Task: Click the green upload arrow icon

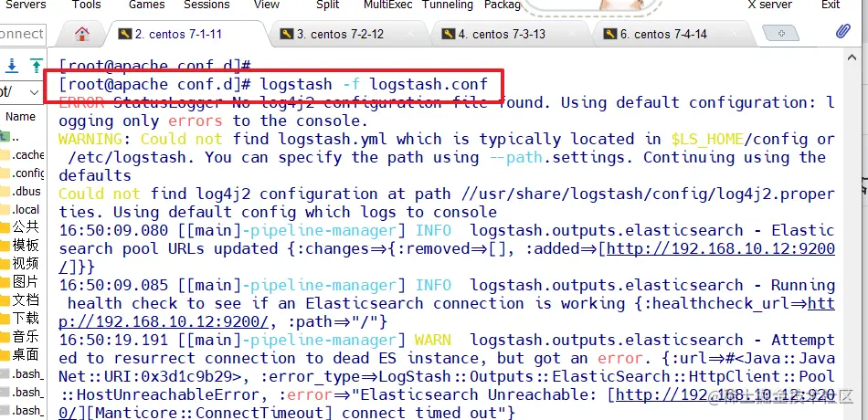Action: [x=36, y=66]
